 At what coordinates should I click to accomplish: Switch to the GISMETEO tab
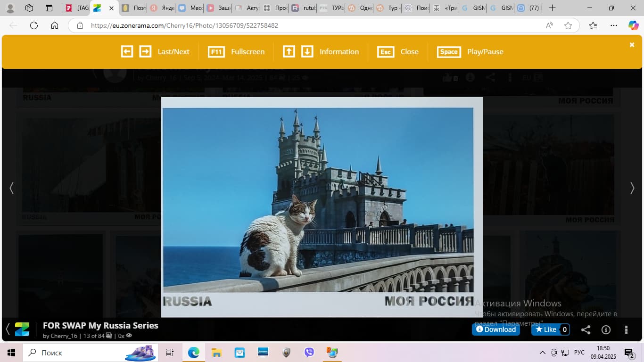pyautogui.click(x=473, y=8)
